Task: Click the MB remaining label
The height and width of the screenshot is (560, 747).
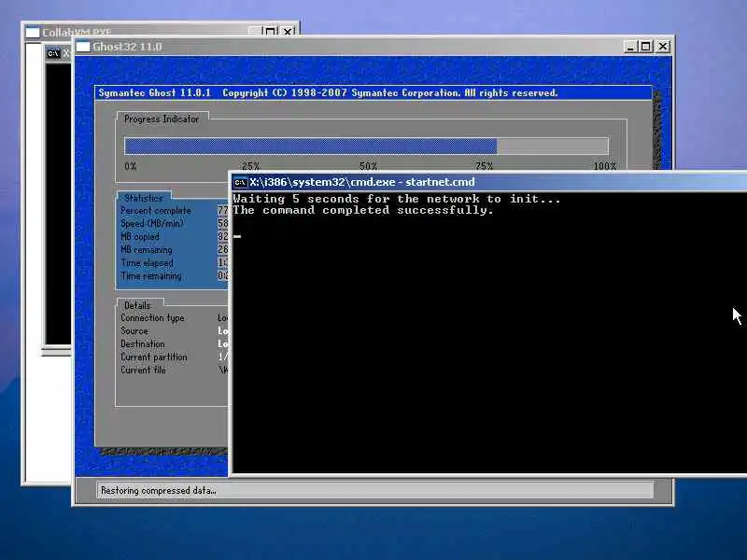Action: pos(147,249)
